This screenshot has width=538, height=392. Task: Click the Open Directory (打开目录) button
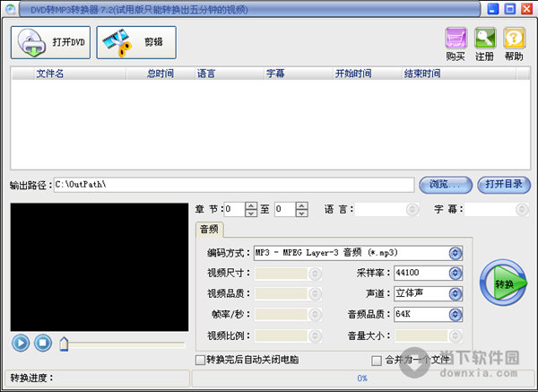(x=504, y=185)
